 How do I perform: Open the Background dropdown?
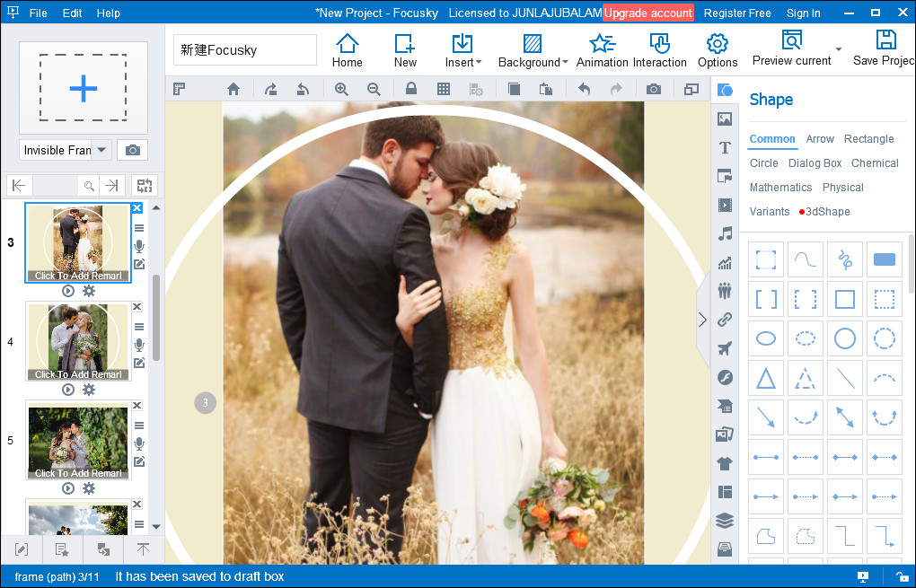pos(533,51)
